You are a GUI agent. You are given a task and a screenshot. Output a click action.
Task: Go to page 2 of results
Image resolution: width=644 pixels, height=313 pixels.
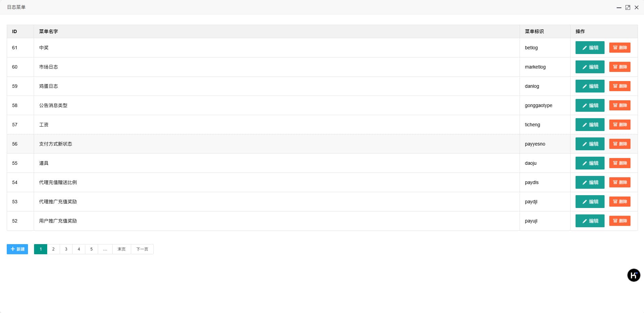point(53,249)
